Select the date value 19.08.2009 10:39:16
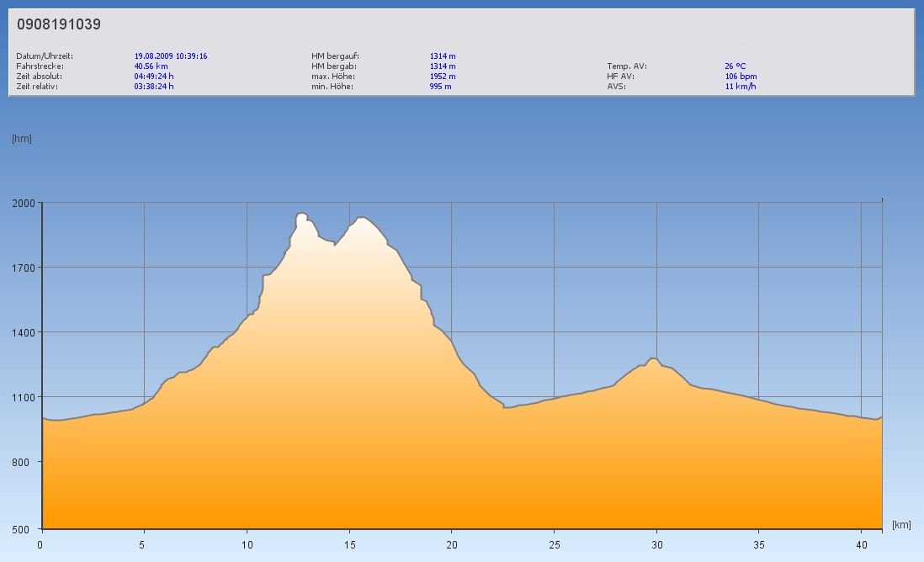924x562 pixels. (x=171, y=56)
